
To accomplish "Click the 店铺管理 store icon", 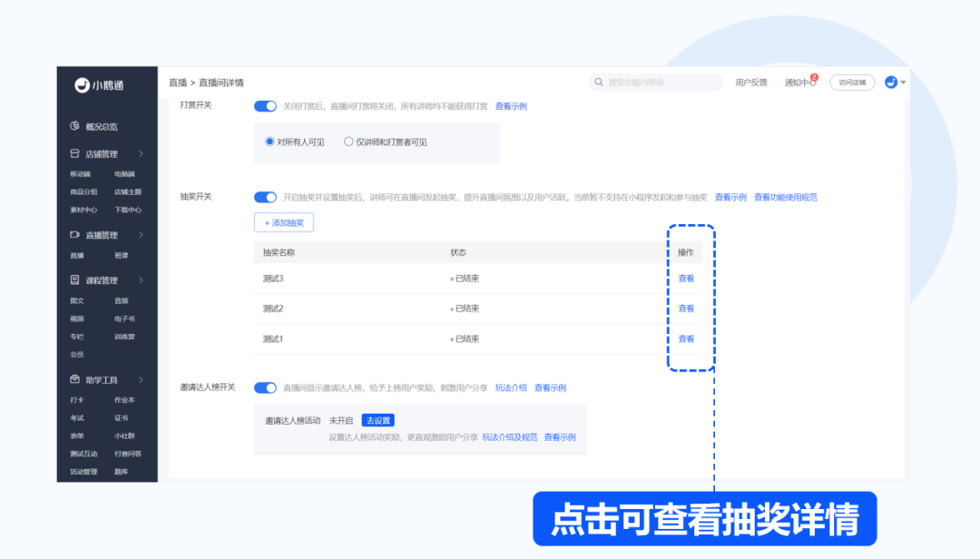I will pos(75,153).
